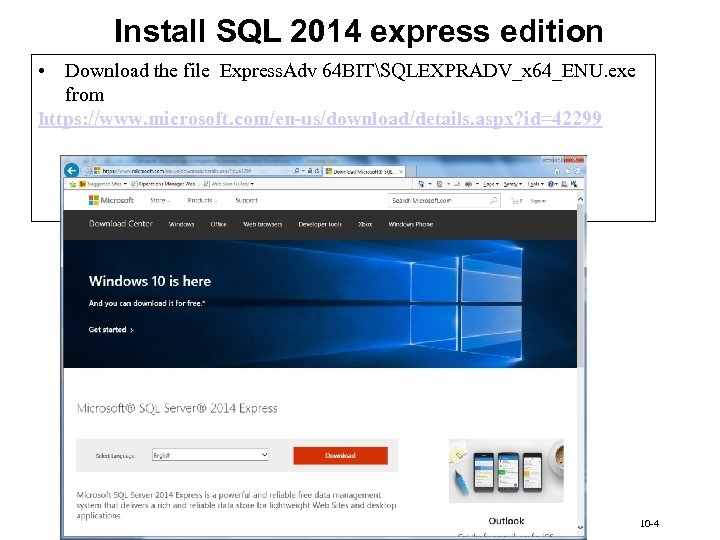Click the Sign in link
The width and height of the screenshot is (720, 540).
click(538, 201)
